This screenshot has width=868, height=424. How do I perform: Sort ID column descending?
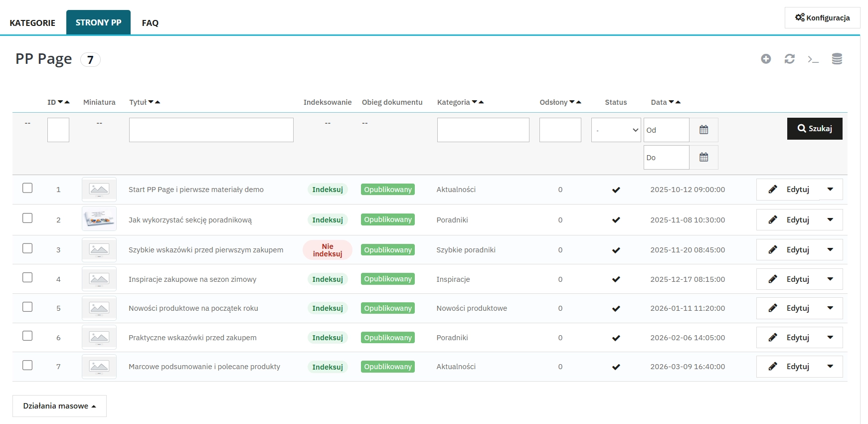(x=60, y=102)
